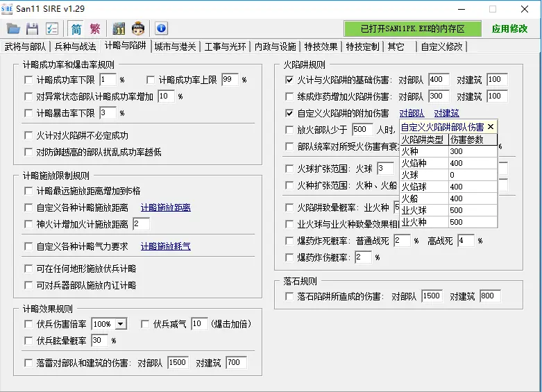Switch to Simplified Chinese (简)
Image resolution: width=542 pixels, height=392 pixels.
point(76,28)
